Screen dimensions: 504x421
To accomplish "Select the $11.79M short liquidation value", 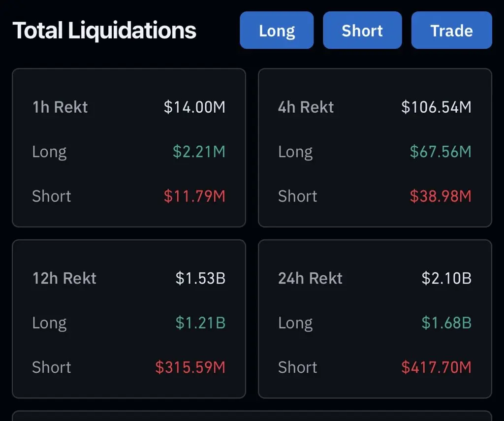I will pos(194,196).
